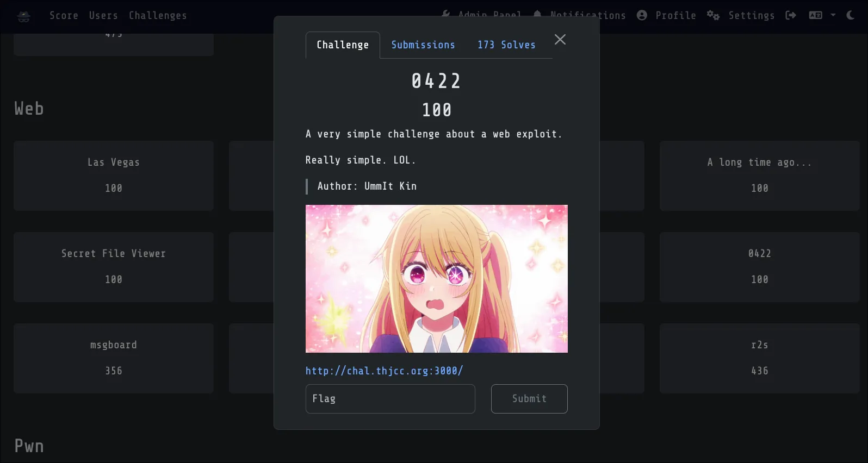Screen dimensions: 868x463
Task: Open the Users page in navbar
Action: pyautogui.click(x=103, y=16)
